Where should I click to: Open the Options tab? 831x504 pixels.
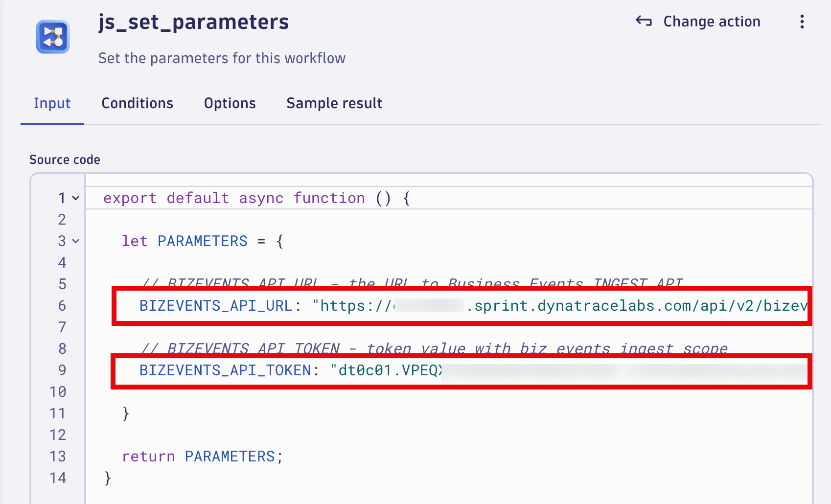point(230,103)
